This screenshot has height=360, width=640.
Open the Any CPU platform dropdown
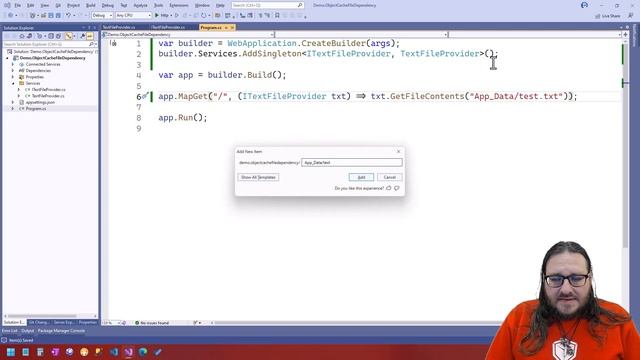(133, 15)
